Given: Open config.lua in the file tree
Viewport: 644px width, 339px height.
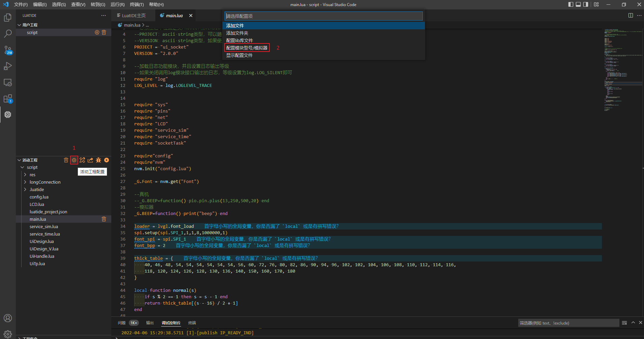Looking at the screenshot, I should [x=39, y=197].
